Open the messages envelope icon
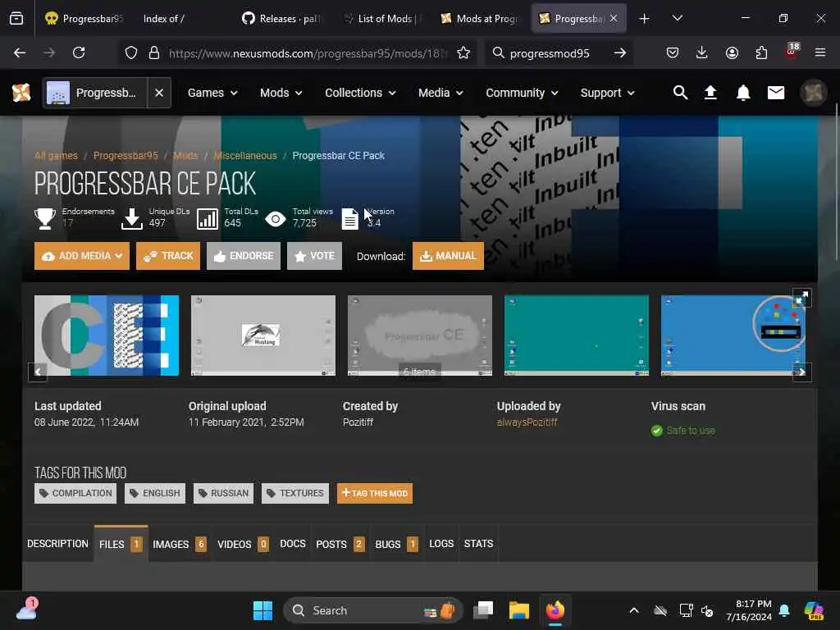 point(776,93)
